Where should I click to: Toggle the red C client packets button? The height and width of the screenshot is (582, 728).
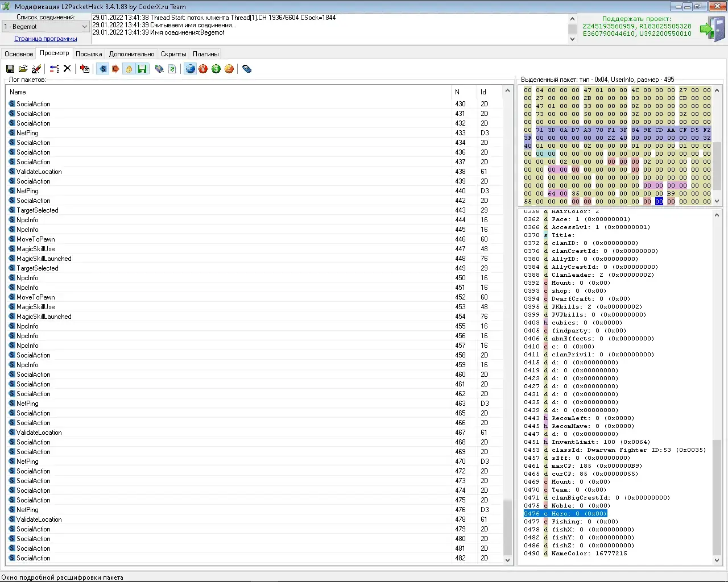[115, 69]
